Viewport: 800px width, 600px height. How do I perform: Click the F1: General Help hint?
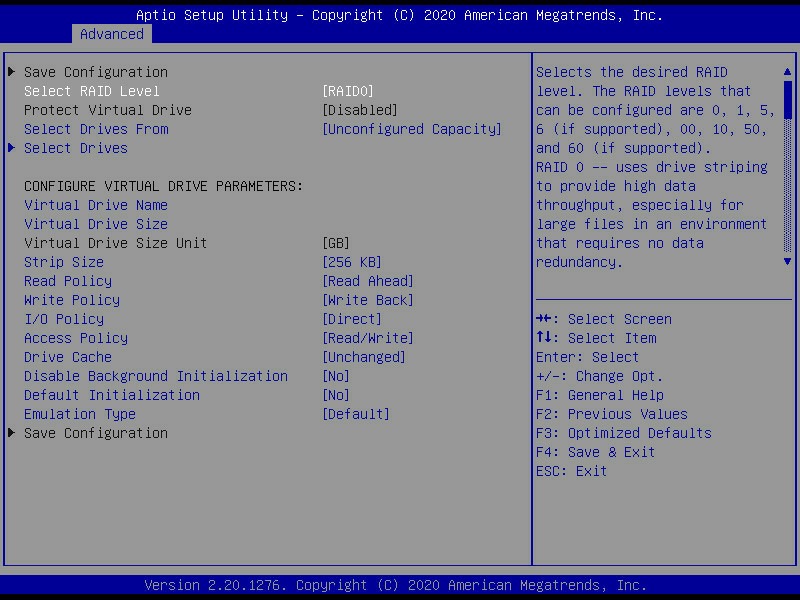coord(600,395)
